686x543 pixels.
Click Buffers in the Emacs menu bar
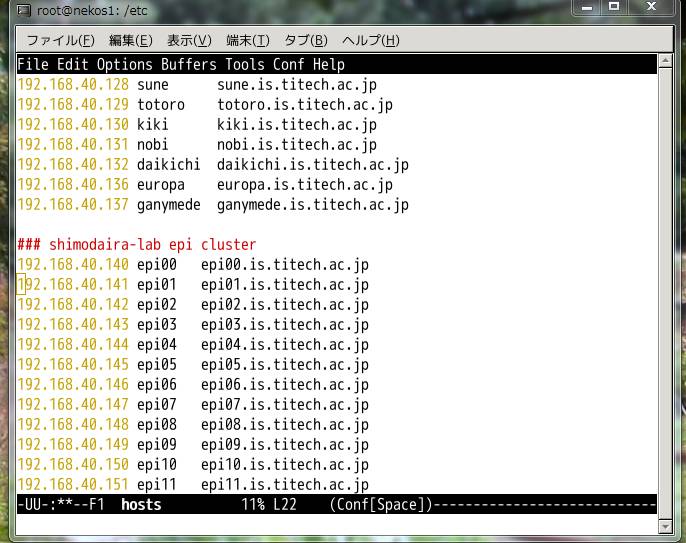189,65
